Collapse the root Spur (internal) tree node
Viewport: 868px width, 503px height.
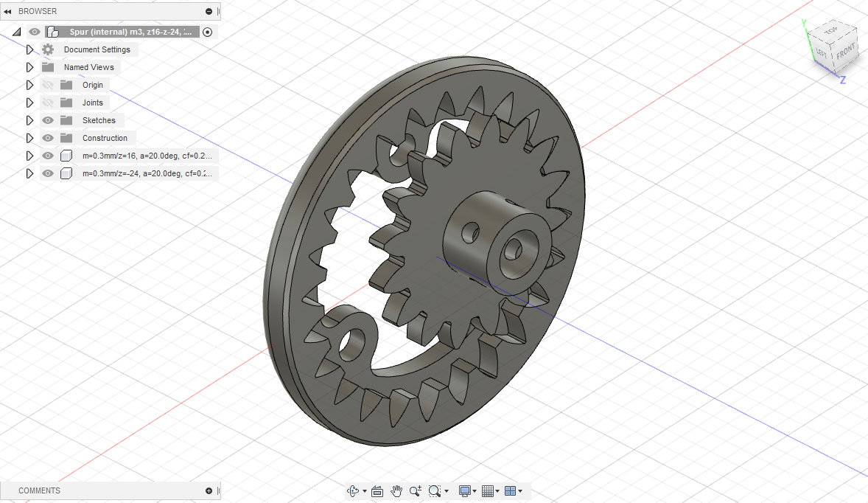coord(17,32)
